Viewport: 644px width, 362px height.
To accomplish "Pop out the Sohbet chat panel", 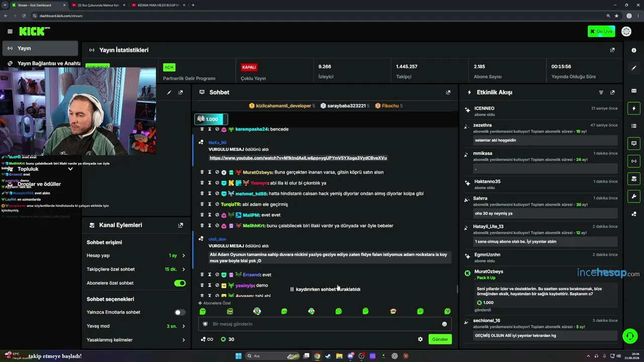I will pyautogui.click(x=448, y=93).
